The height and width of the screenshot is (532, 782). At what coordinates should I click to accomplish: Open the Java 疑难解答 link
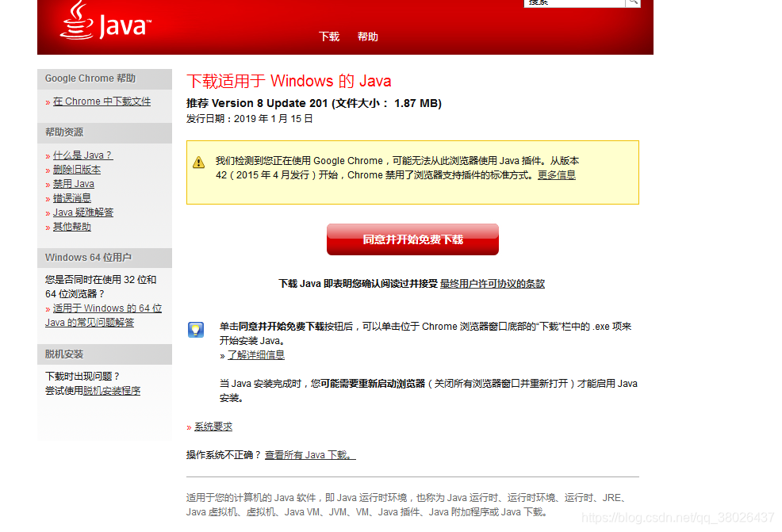click(82, 212)
